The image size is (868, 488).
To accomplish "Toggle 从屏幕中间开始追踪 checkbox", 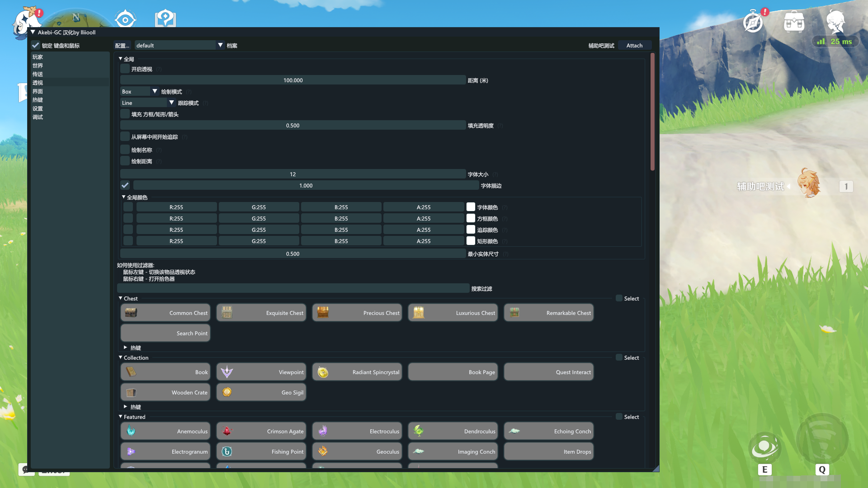I will (x=125, y=136).
